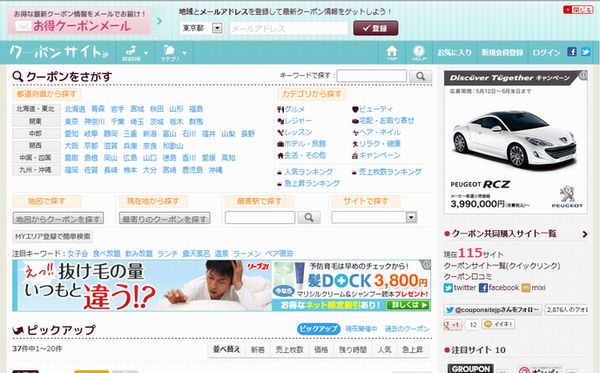Open the Twitter icon in navigation bar

coord(585,52)
